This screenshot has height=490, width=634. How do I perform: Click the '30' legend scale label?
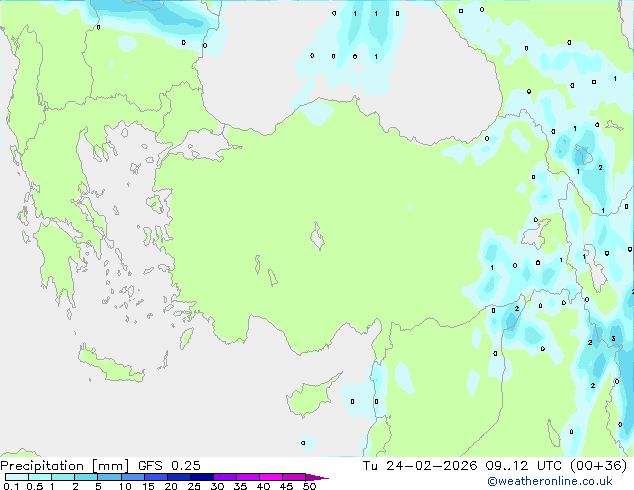217,486
